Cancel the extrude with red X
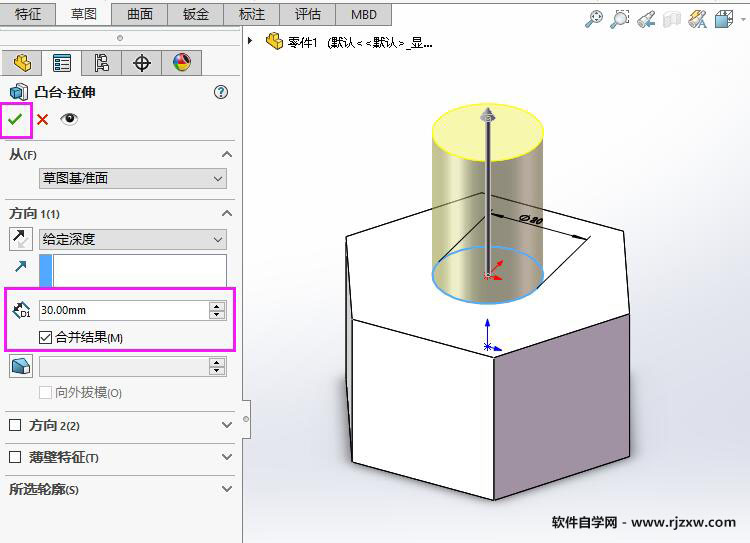 [43, 119]
